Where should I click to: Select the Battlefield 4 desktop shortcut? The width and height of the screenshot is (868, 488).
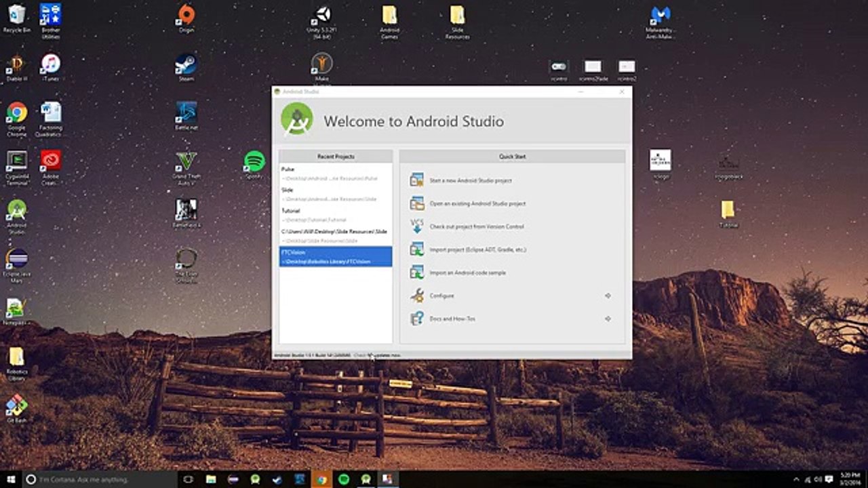tap(186, 213)
